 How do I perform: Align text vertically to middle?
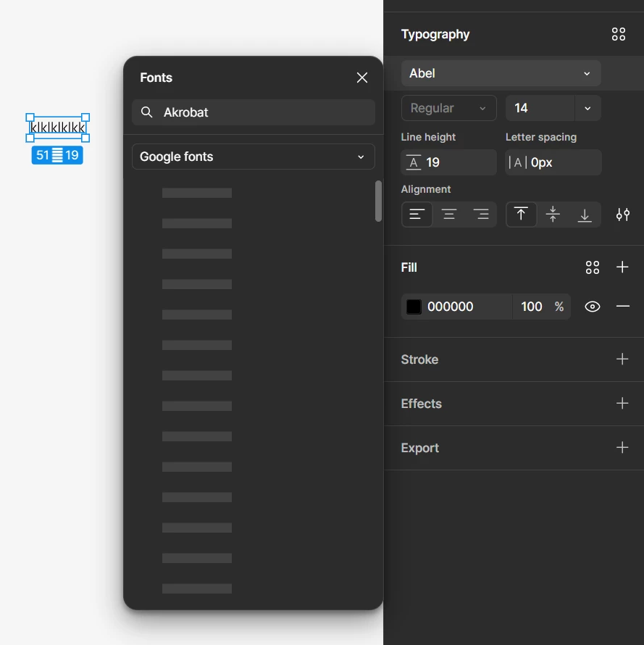553,215
